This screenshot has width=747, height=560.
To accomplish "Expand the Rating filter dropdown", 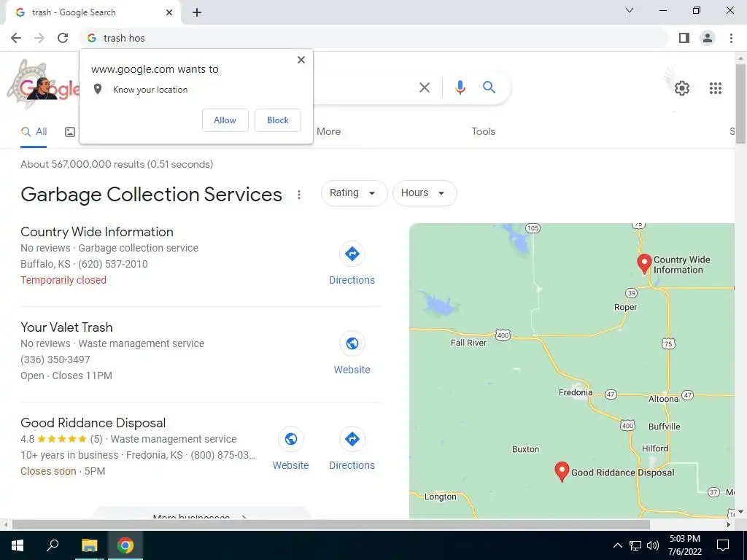I will click(x=354, y=192).
